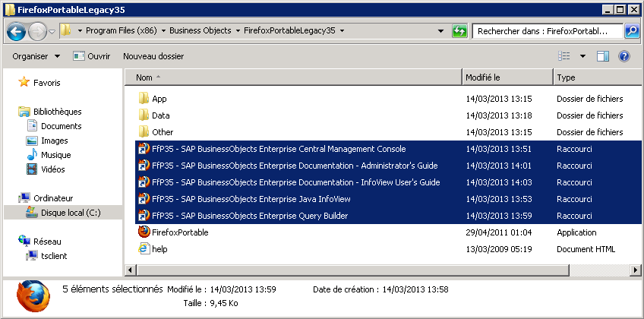
Task: Open Vidéos library
Action: coord(53,169)
